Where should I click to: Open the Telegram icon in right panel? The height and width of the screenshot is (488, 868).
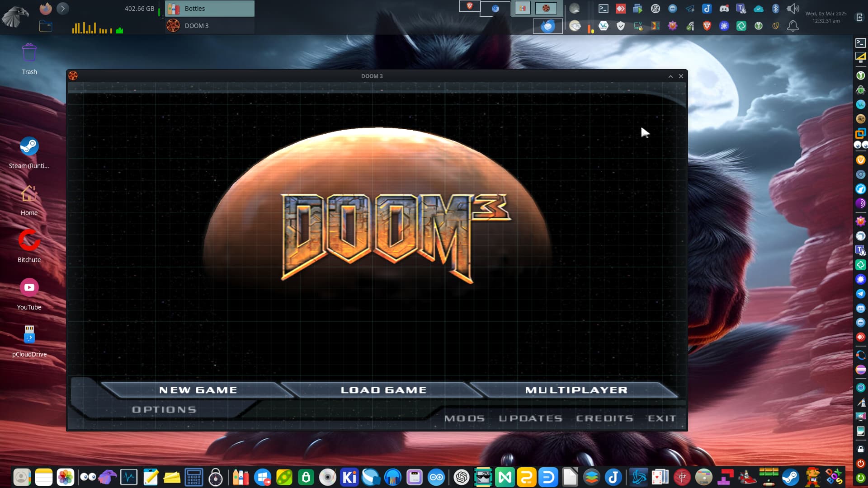(861, 294)
